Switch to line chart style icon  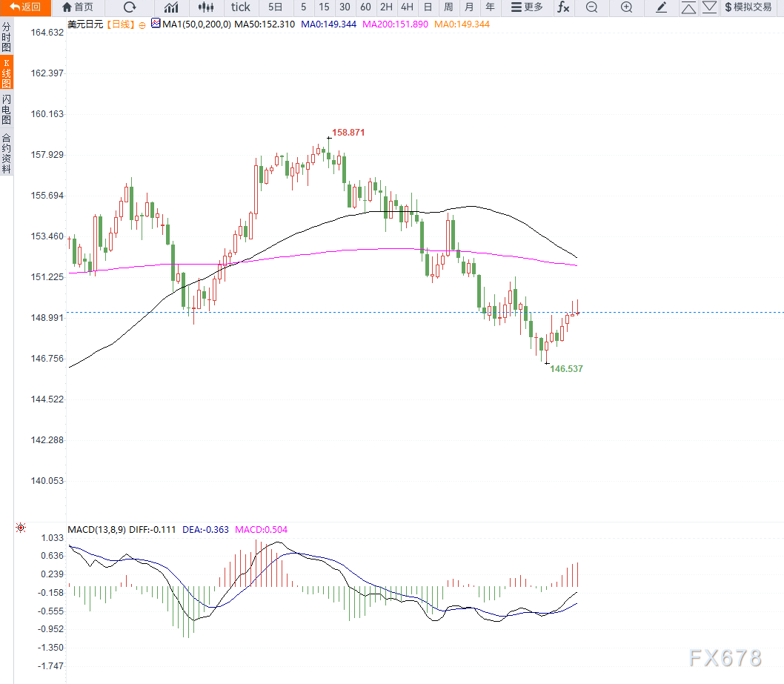click(171, 7)
